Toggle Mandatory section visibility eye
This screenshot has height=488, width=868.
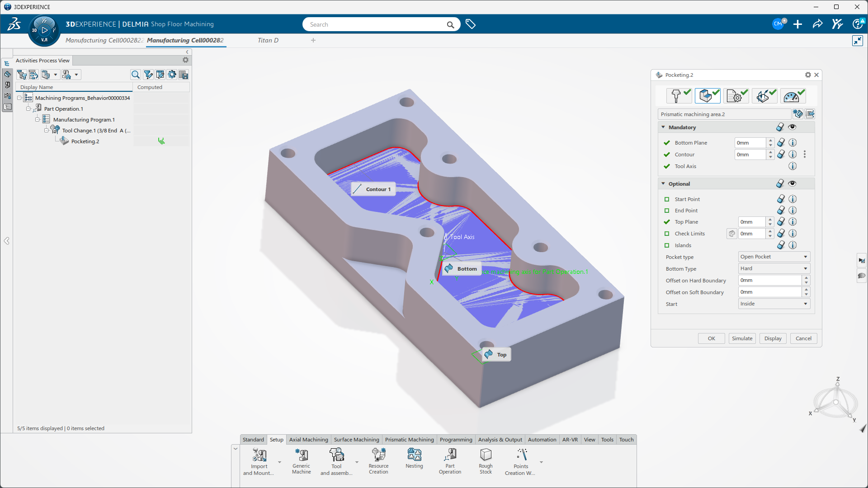click(792, 127)
